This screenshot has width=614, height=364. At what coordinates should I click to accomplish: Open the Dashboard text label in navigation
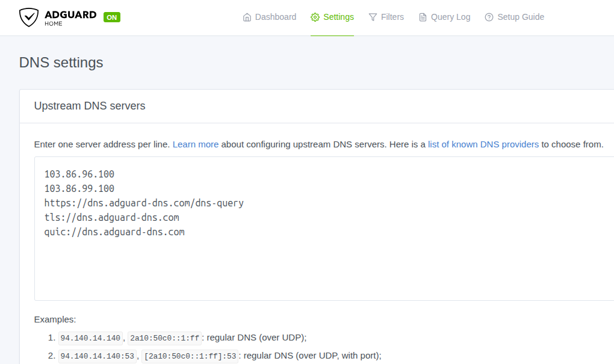(x=276, y=17)
